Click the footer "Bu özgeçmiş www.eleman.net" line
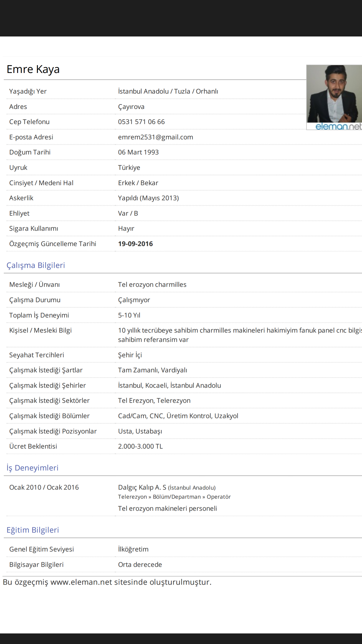This screenshot has height=644, width=362. tap(107, 582)
